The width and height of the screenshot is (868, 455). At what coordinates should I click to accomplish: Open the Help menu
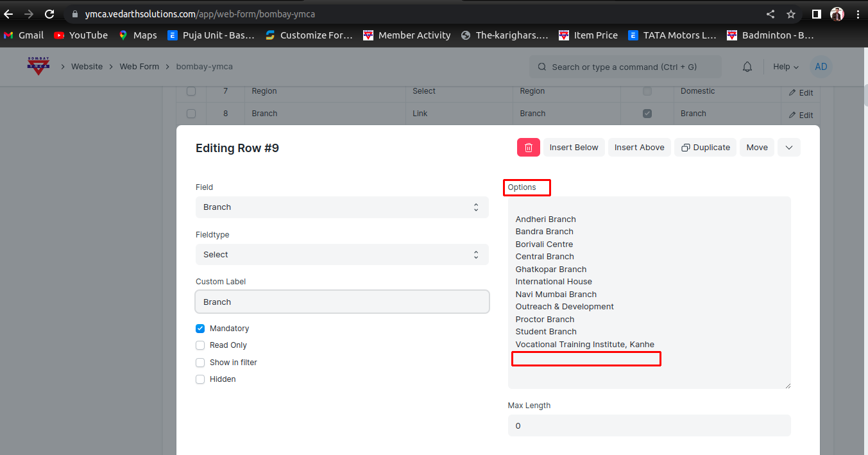pyautogui.click(x=785, y=67)
